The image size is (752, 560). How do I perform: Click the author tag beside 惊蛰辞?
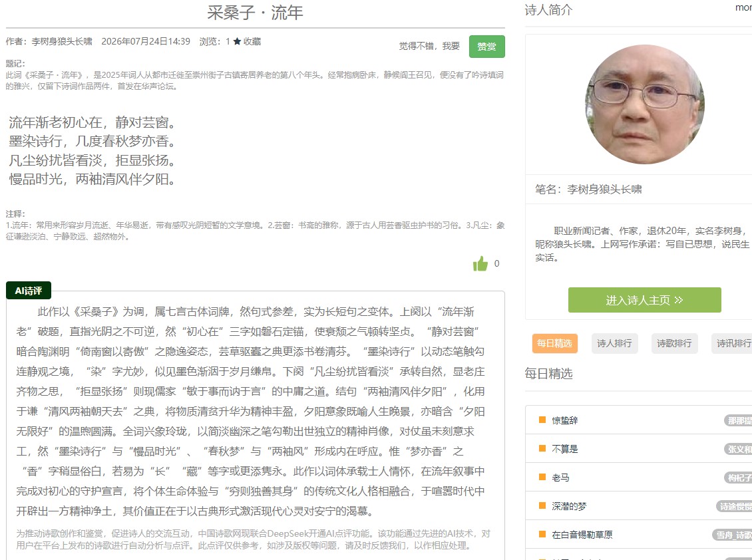click(x=737, y=420)
